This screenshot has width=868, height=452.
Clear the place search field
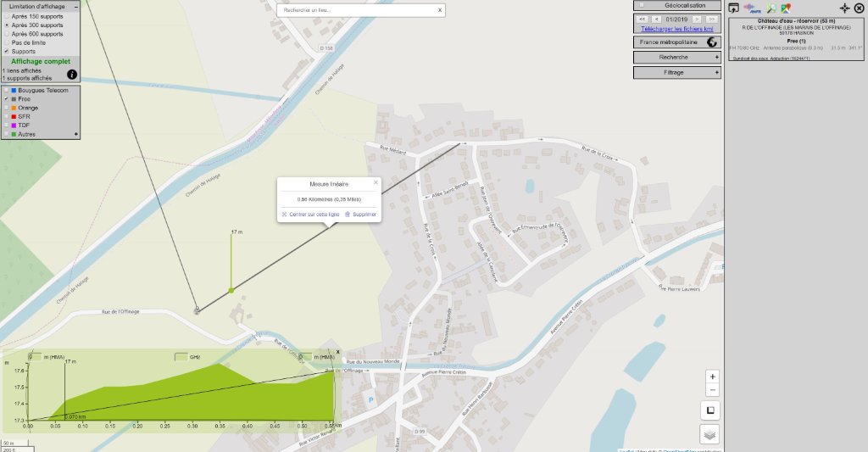(x=440, y=10)
